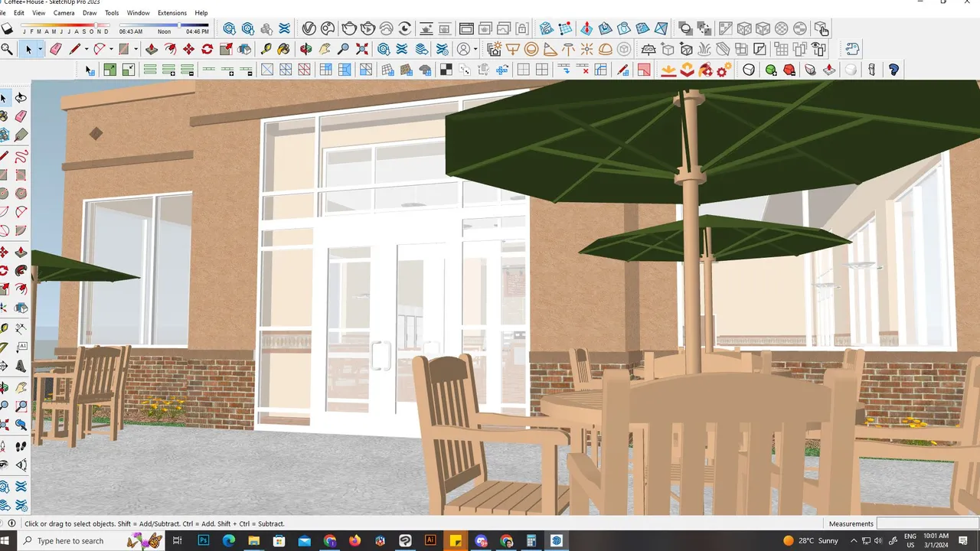Select the Paint Bucket in horizontal toolbar
The image size is (980, 551).
click(x=284, y=49)
